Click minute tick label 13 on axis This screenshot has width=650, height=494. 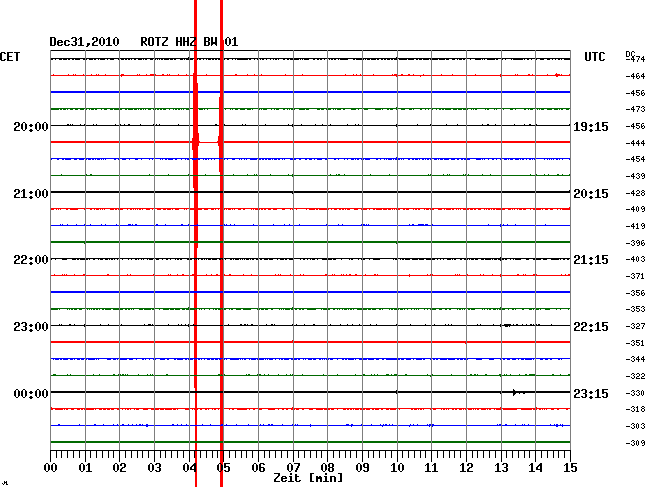501,468
